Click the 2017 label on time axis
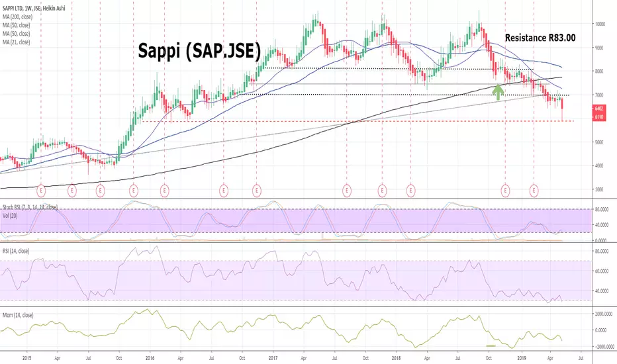617x364 pixels. [273, 358]
